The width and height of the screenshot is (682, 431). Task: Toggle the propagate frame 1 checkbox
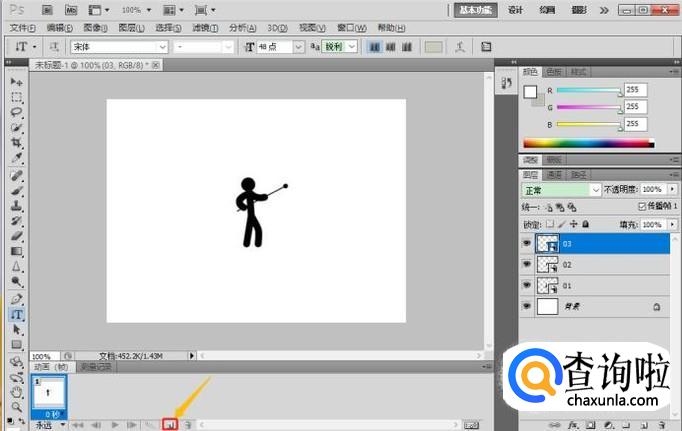[642, 206]
